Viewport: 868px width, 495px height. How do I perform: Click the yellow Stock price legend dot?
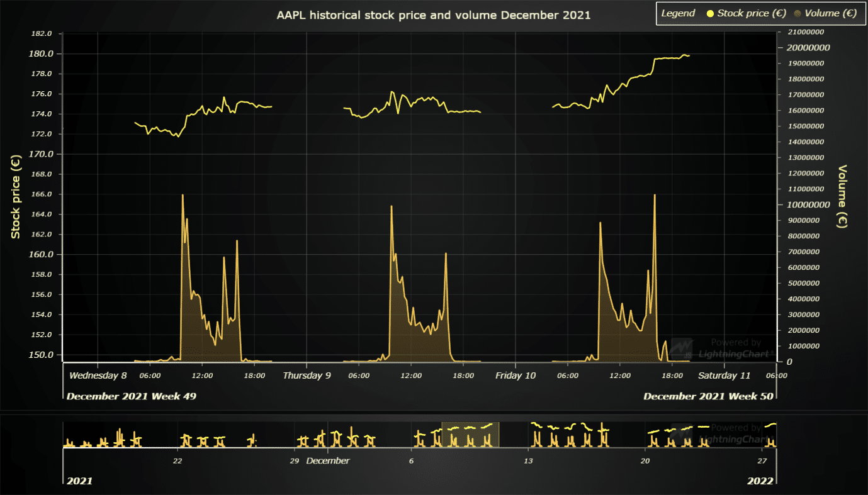pos(711,13)
